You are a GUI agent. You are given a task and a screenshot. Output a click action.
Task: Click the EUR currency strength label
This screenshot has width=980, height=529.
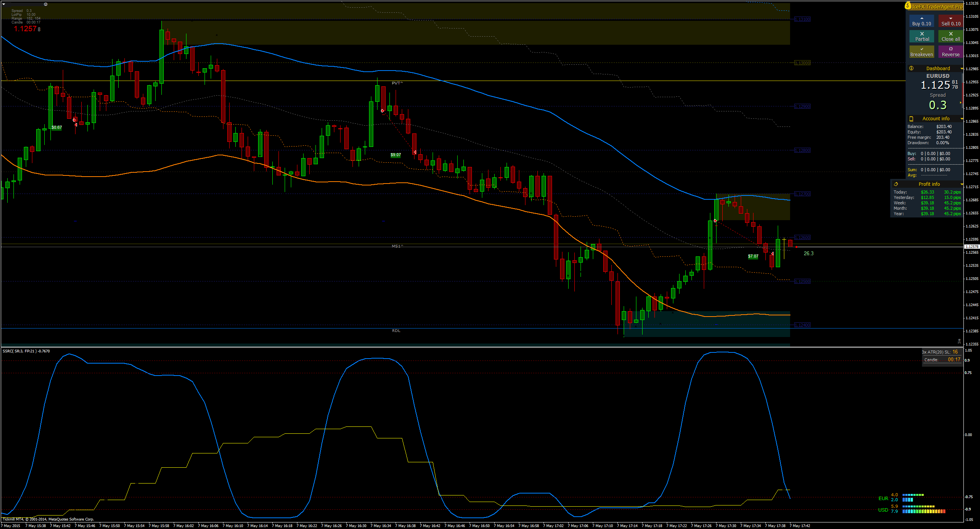click(x=883, y=499)
